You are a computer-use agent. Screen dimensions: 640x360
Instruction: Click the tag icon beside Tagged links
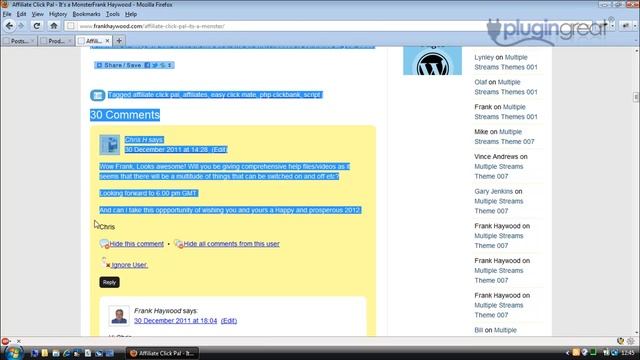98,95
